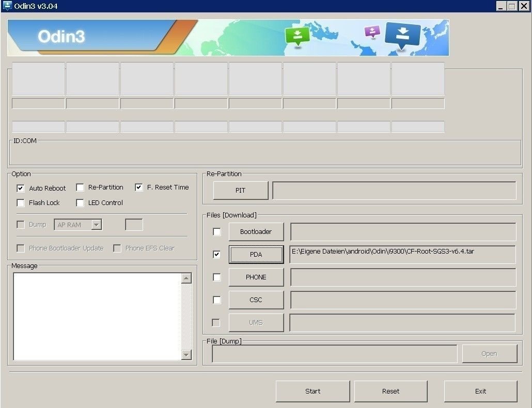Click the File Dump path field
The height and width of the screenshot is (408, 532).
point(335,354)
